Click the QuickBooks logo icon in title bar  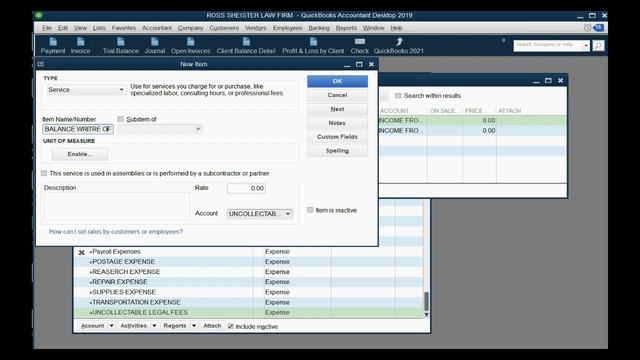[39, 15]
